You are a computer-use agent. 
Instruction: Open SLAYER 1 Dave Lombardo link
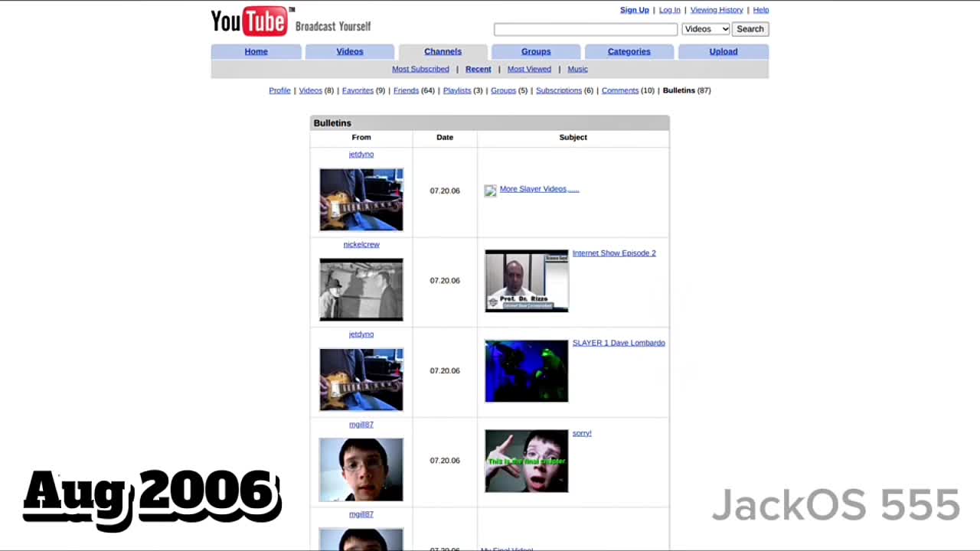619,343
